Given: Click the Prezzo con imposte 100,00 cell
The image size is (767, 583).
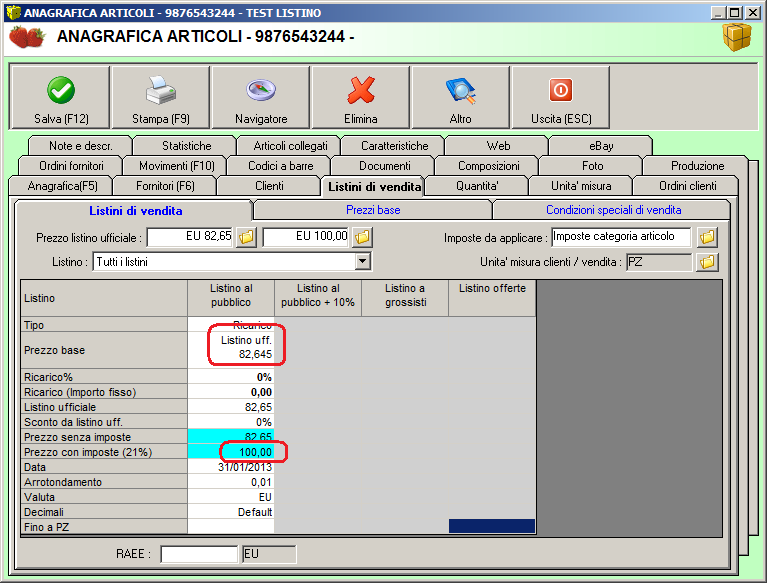Looking at the screenshot, I should click(231, 452).
